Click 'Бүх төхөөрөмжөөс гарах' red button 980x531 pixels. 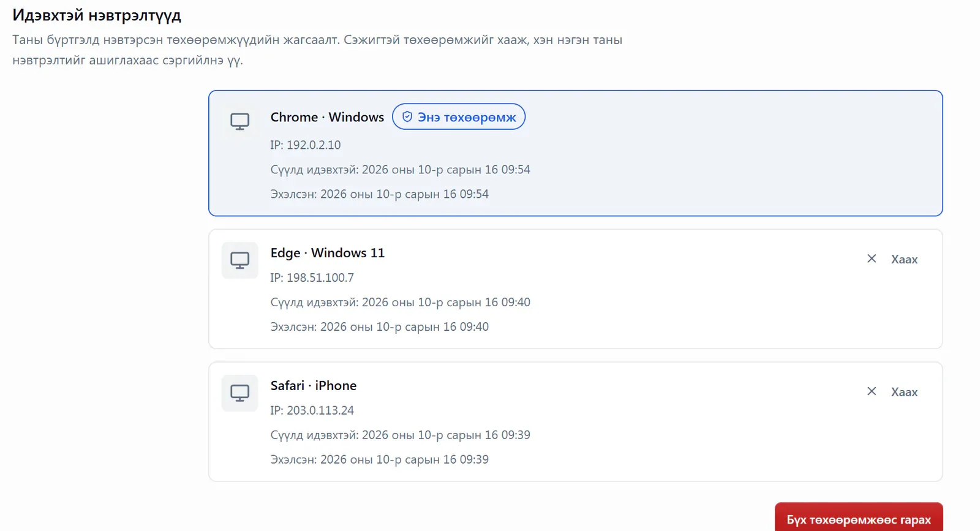[859, 519]
